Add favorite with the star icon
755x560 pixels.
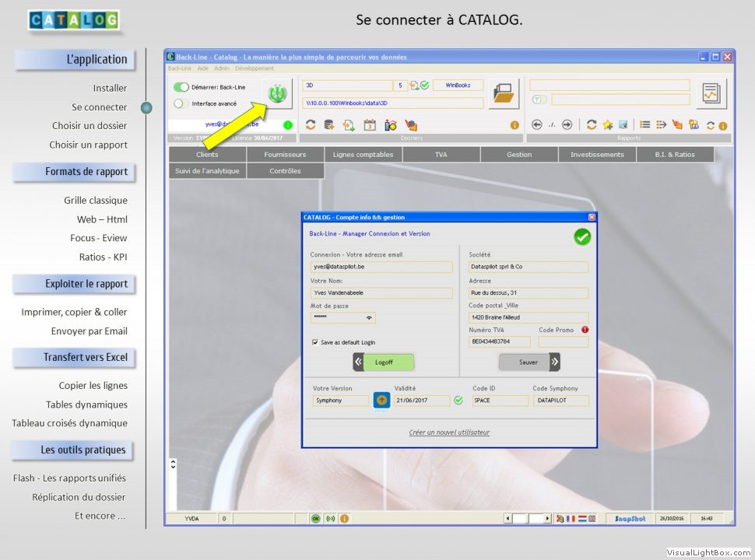(608, 125)
